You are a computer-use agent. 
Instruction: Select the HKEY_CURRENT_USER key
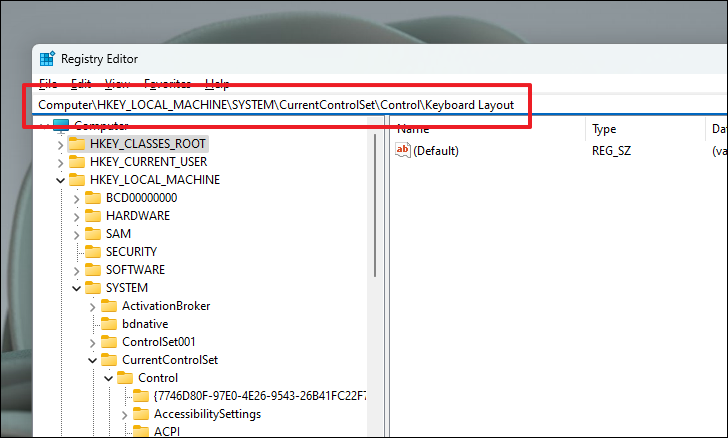click(x=149, y=162)
